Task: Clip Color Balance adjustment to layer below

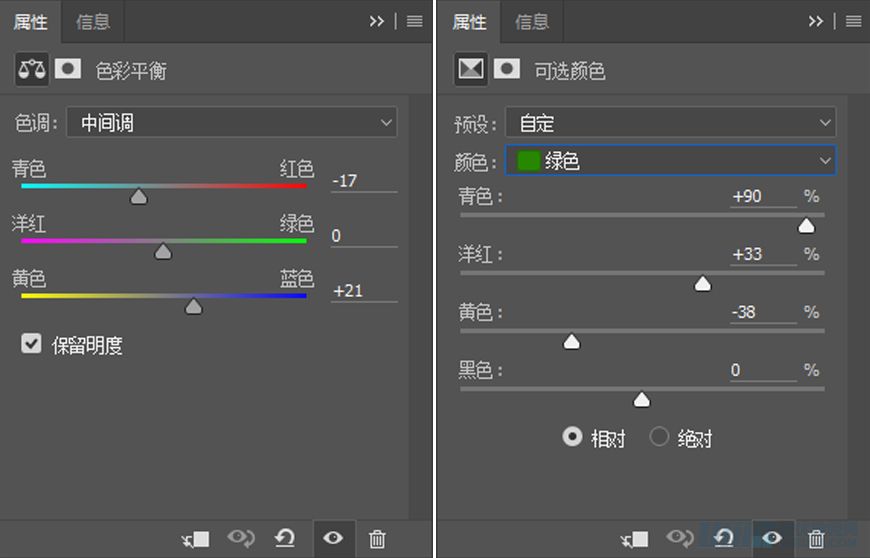Action: [195, 539]
